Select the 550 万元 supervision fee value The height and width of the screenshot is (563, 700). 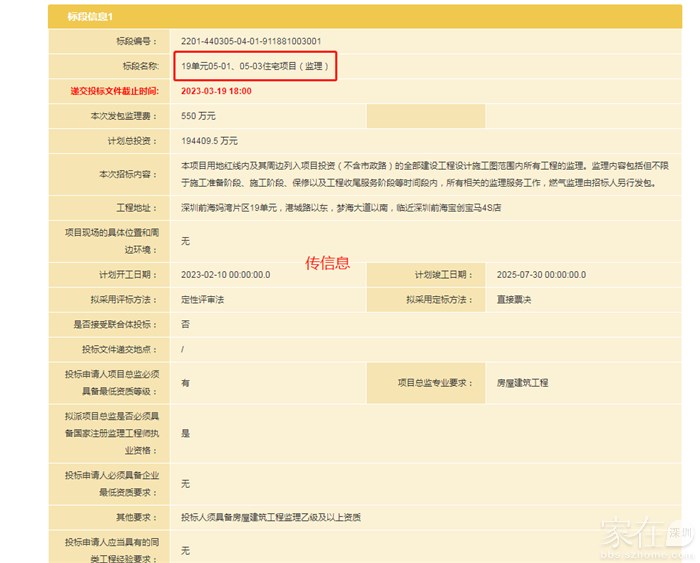pos(197,116)
